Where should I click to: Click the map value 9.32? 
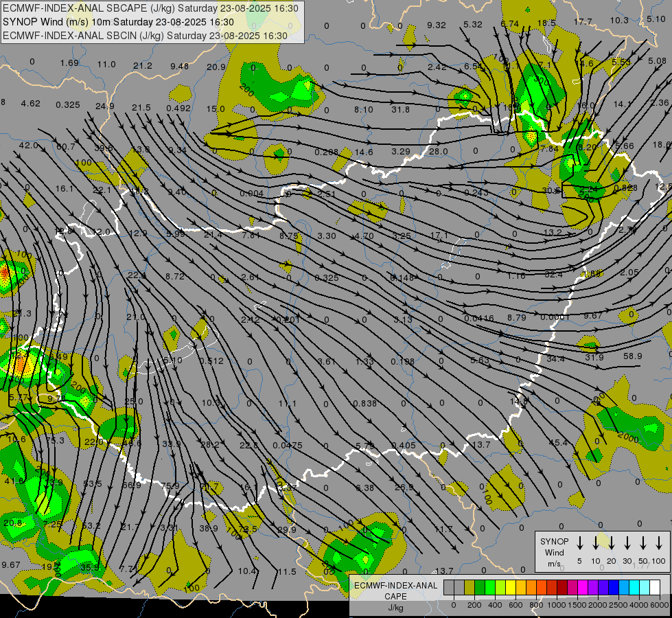pos(437,25)
